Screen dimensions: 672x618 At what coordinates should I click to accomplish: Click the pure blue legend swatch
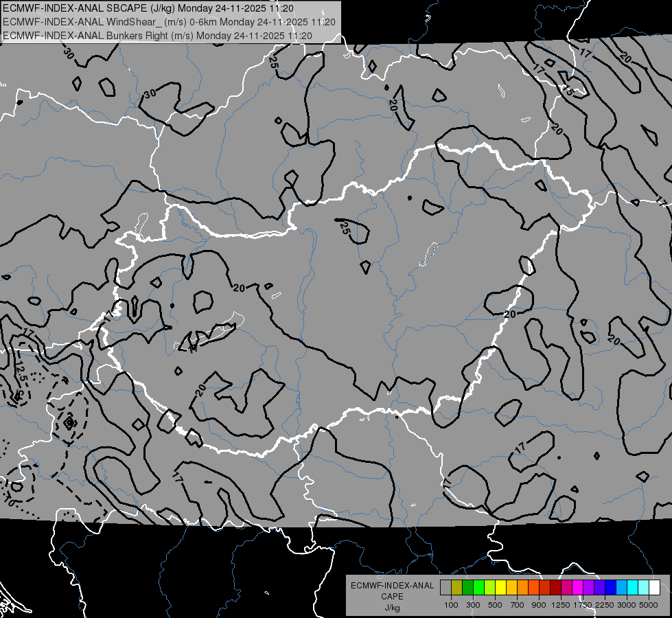coord(611,588)
